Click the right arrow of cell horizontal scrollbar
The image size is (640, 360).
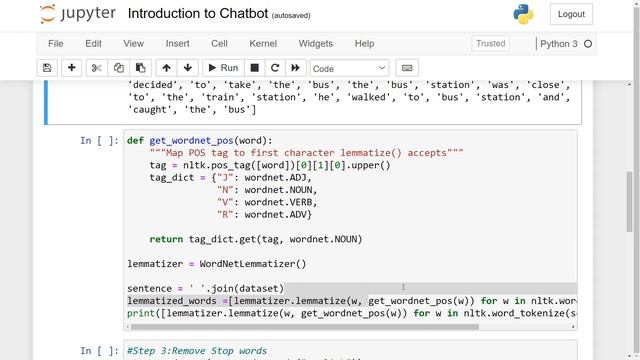573,327
